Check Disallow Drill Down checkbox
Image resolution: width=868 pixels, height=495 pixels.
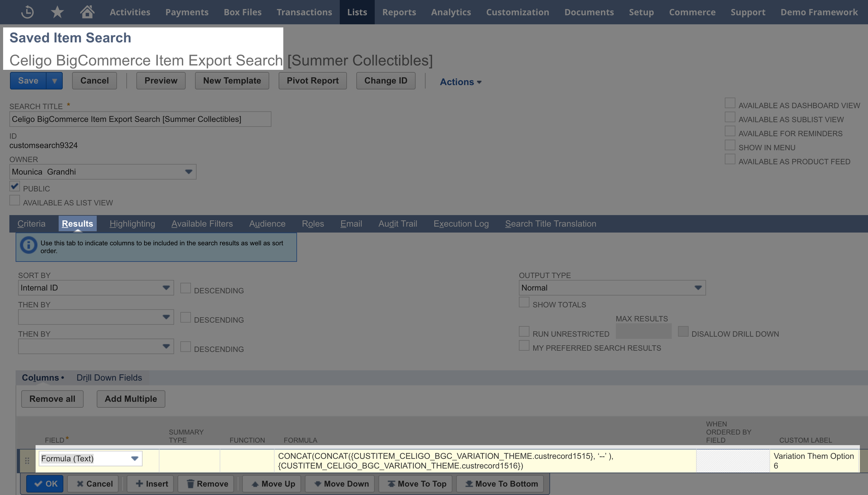(683, 331)
